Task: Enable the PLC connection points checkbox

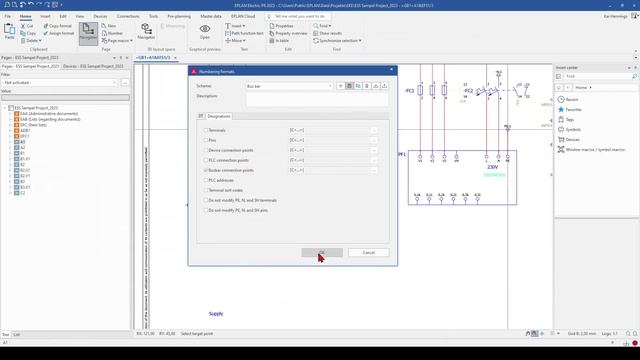Action: tap(206, 160)
